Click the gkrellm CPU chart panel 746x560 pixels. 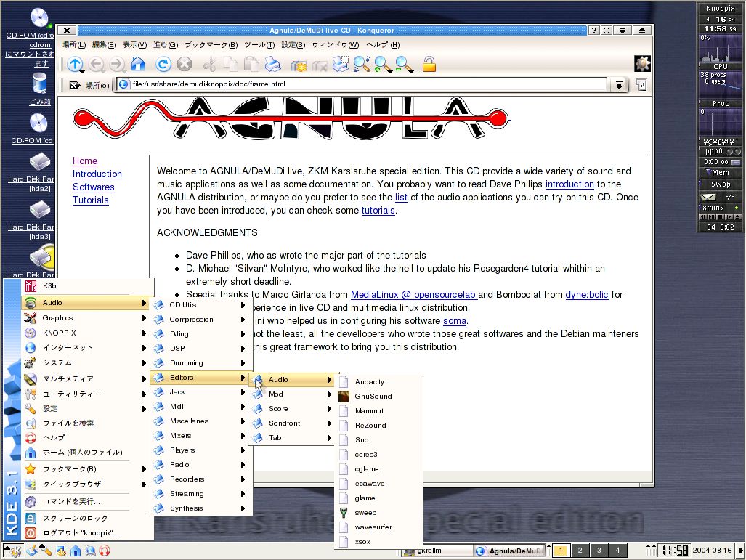tap(721, 49)
